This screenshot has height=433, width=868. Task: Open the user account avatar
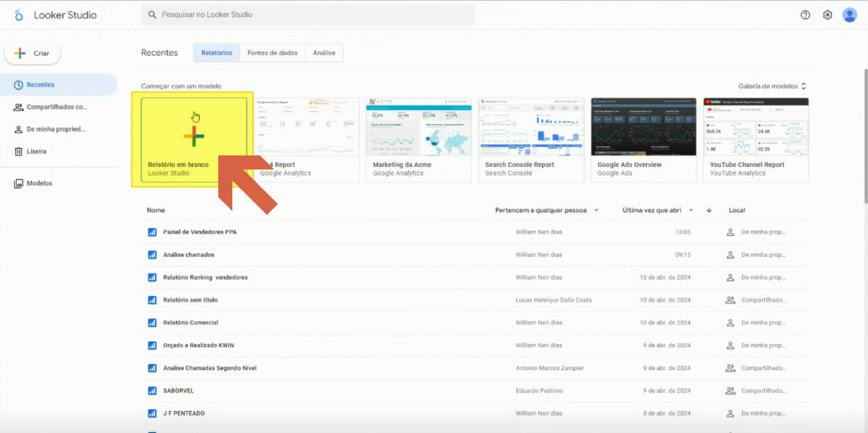coord(849,15)
